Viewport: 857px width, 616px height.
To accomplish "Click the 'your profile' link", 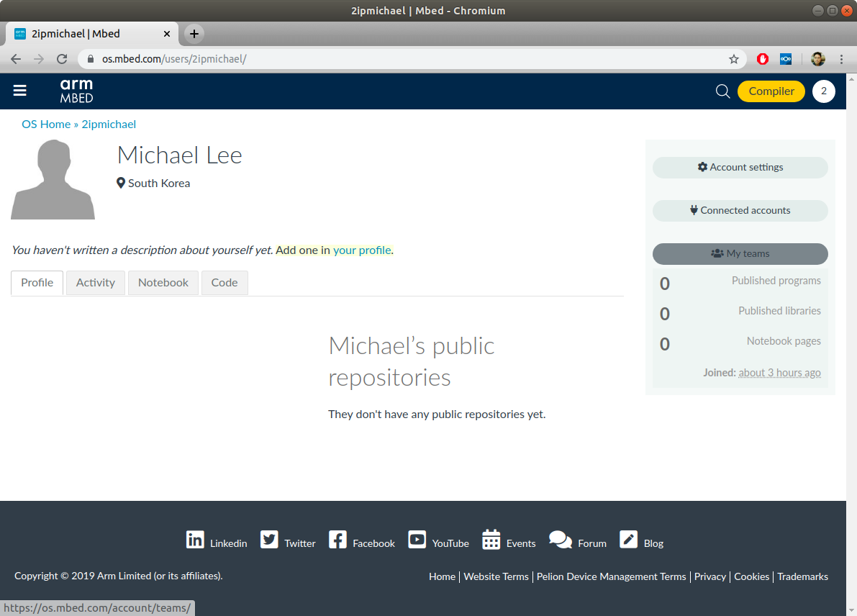I will coord(363,250).
